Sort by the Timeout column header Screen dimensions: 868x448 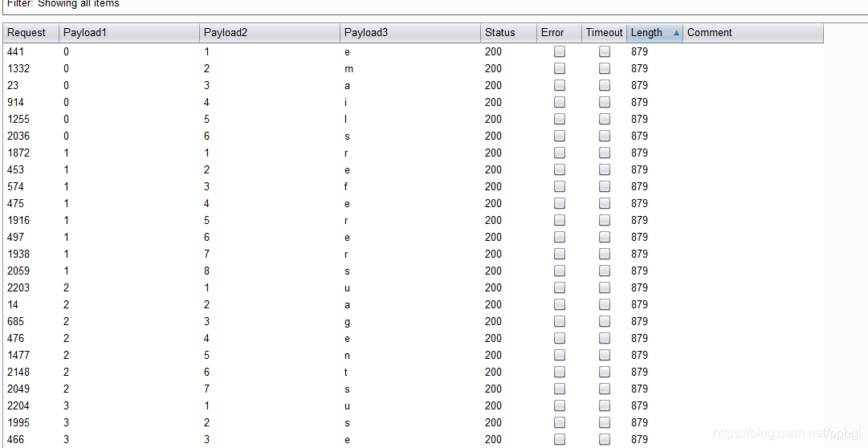point(604,33)
